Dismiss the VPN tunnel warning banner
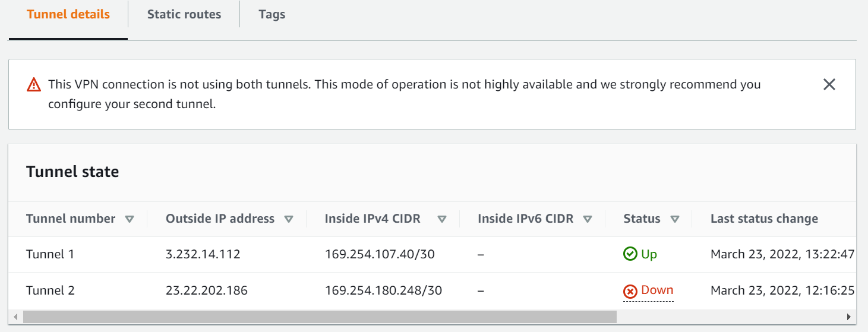868x332 pixels. [829, 84]
